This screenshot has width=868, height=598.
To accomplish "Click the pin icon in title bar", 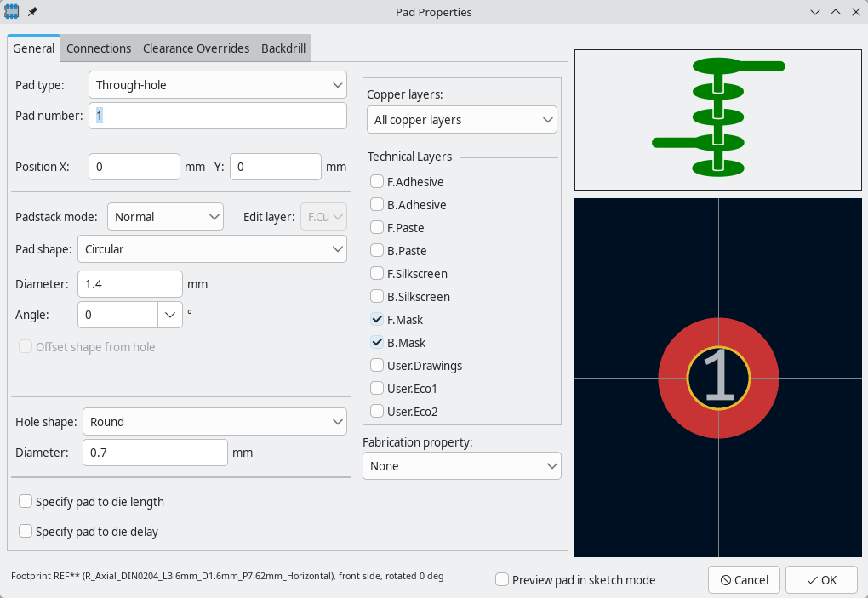I will [x=32, y=12].
